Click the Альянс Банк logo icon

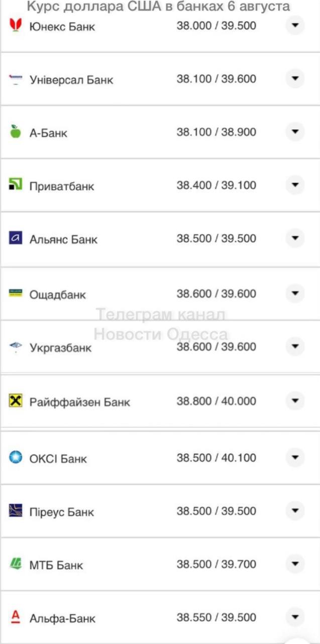(16, 238)
